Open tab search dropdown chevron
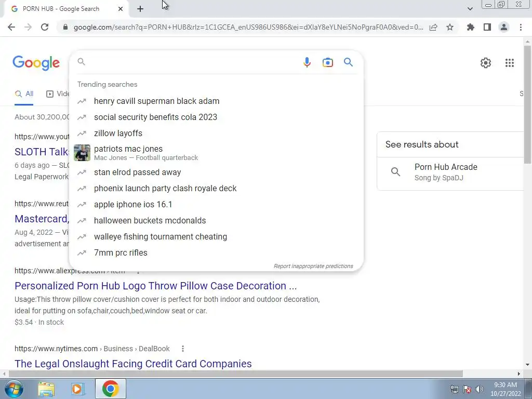 470,9
